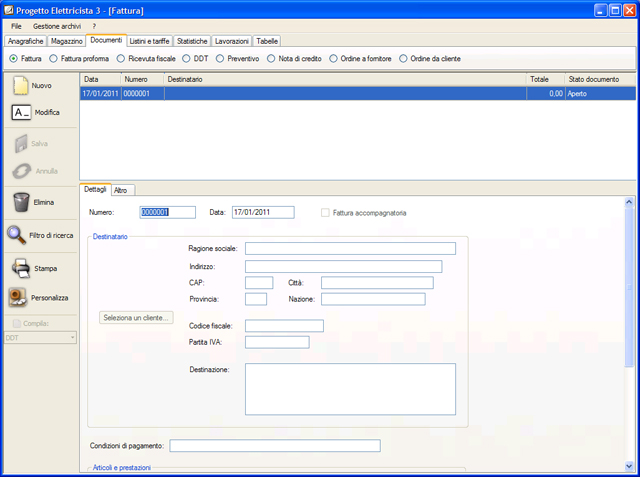640x477 pixels.
Task: Toggle the Compila checkbox
Action: pyautogui.click(x=17, y=324)
